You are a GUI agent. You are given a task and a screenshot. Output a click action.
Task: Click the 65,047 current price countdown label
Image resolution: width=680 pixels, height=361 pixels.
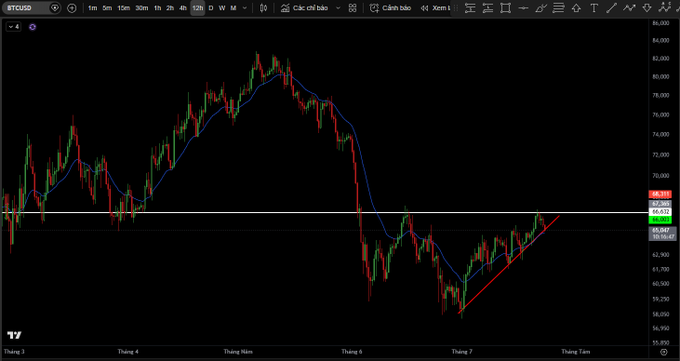pos(662,233)
